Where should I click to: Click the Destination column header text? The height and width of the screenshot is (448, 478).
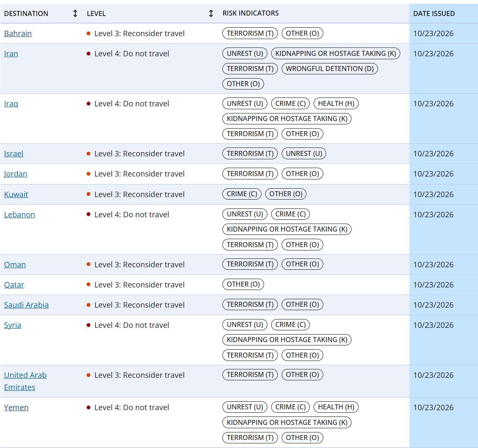[26, 13]
